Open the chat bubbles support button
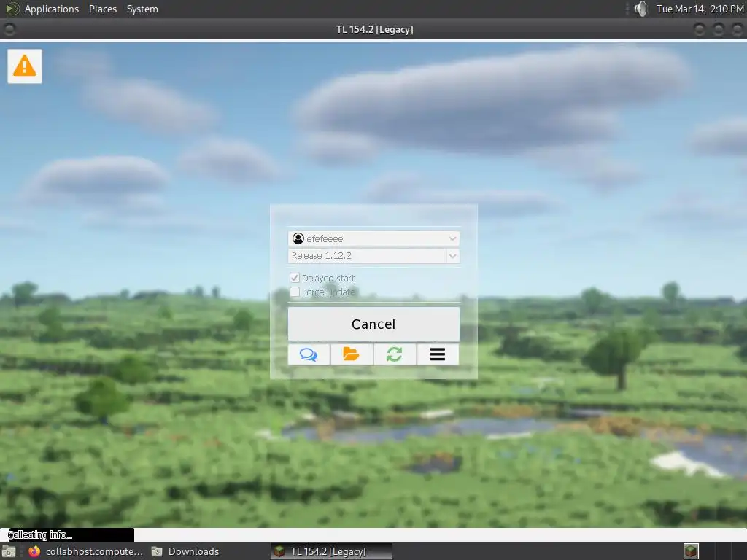This screenshot has width=747, height=560. point(309,354)
